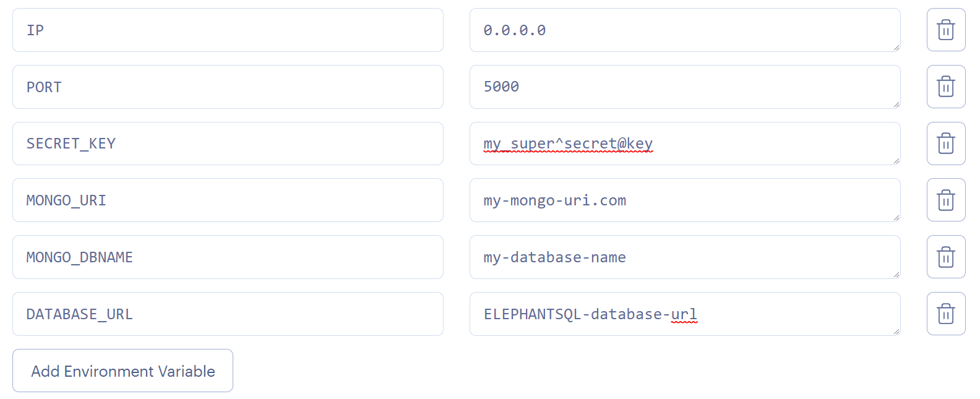Delete the PORT environment variable
980x399 pixels.
point(946,87)
